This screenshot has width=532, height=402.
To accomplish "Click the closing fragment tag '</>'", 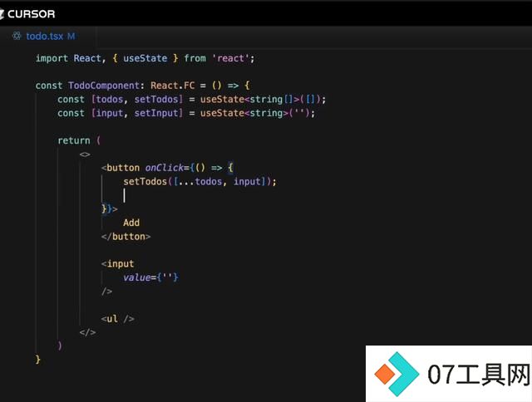I will [87, 332].
